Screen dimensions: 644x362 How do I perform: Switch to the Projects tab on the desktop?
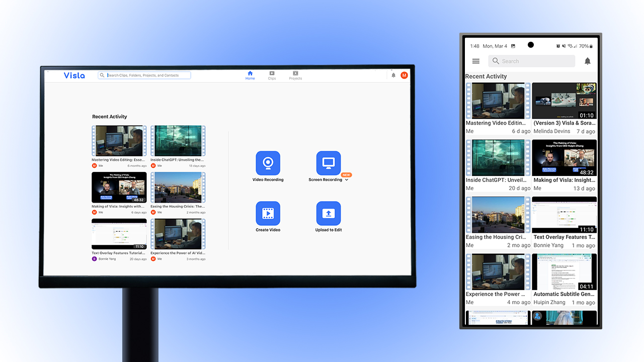295,75
